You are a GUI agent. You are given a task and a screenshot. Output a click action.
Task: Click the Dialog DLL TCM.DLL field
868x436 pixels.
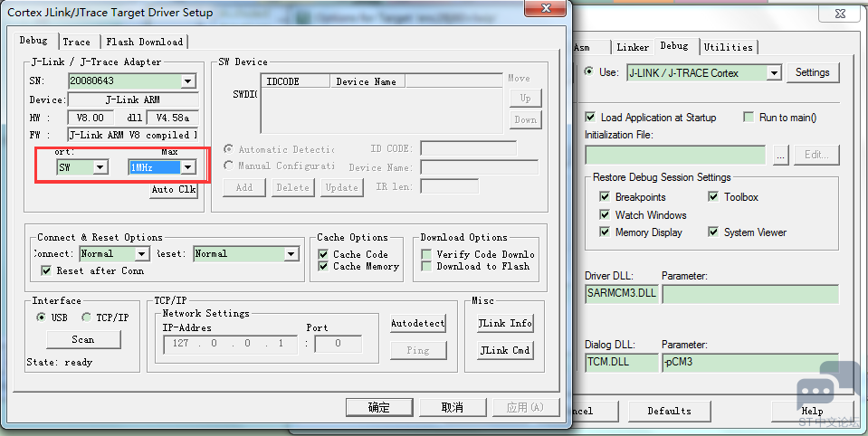[x=621, y=363]
